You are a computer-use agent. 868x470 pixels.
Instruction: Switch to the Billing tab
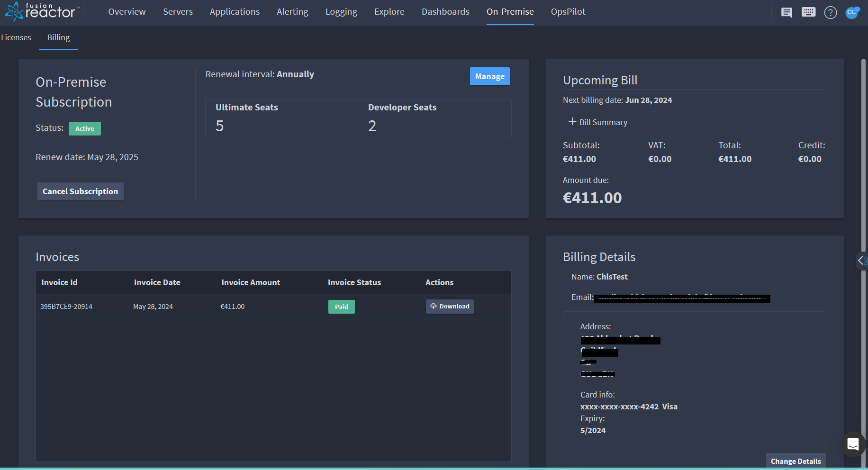click(58, 37)
